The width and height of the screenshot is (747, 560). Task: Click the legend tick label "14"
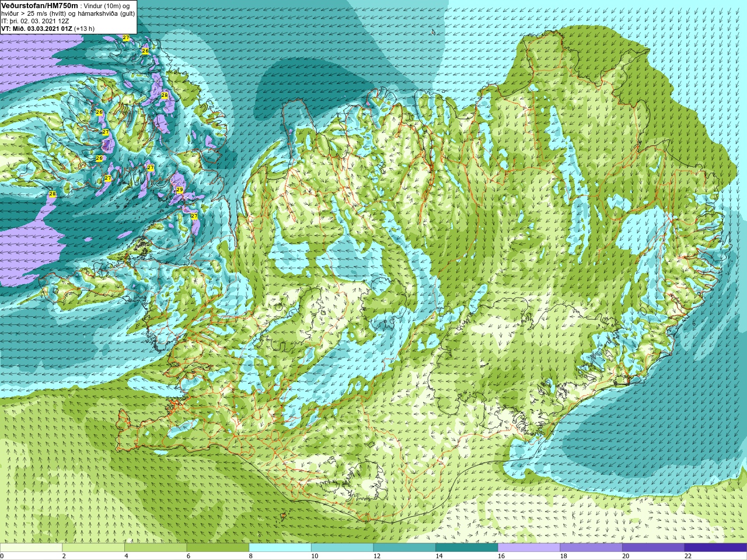click(439, 556)
